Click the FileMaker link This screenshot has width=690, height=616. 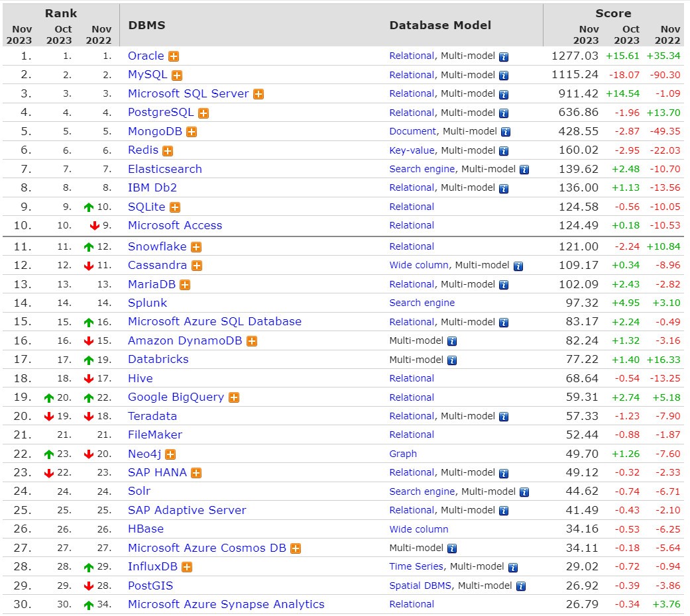pyautogui.click(x=155, y=435)
